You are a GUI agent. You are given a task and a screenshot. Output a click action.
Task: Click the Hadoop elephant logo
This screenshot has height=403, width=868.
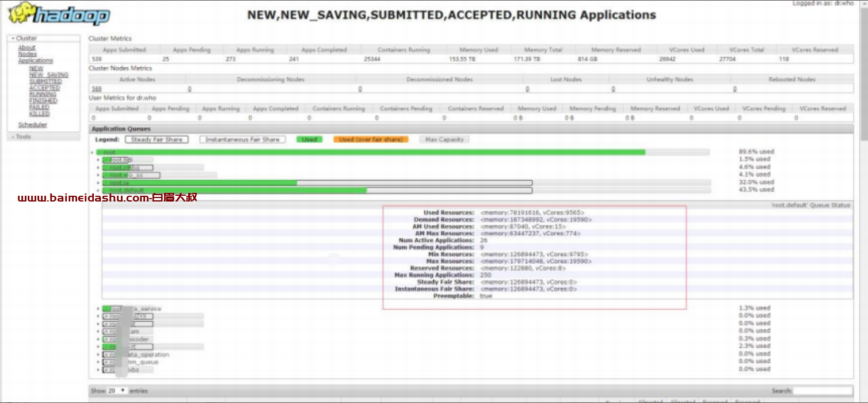point(59,14)
